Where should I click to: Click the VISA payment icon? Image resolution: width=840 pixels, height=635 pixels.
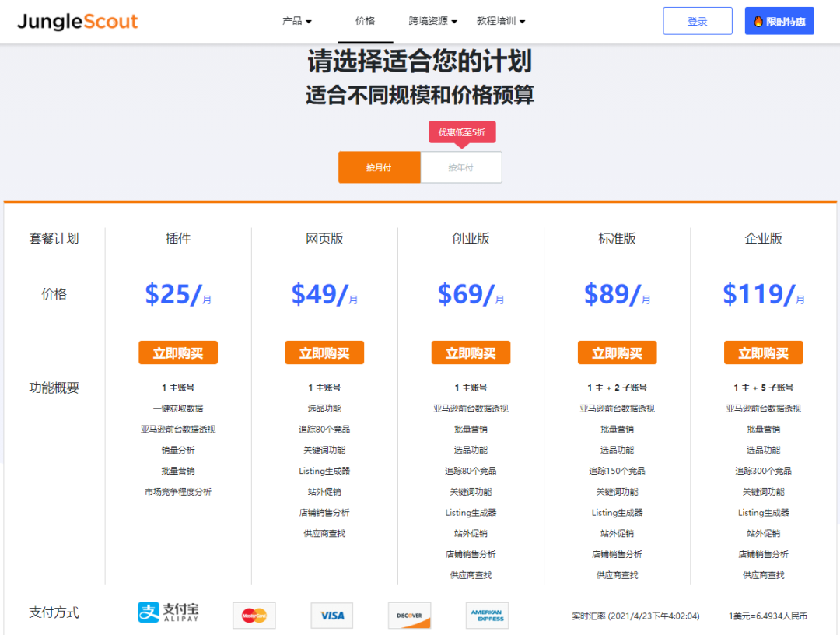click(331, 615)
